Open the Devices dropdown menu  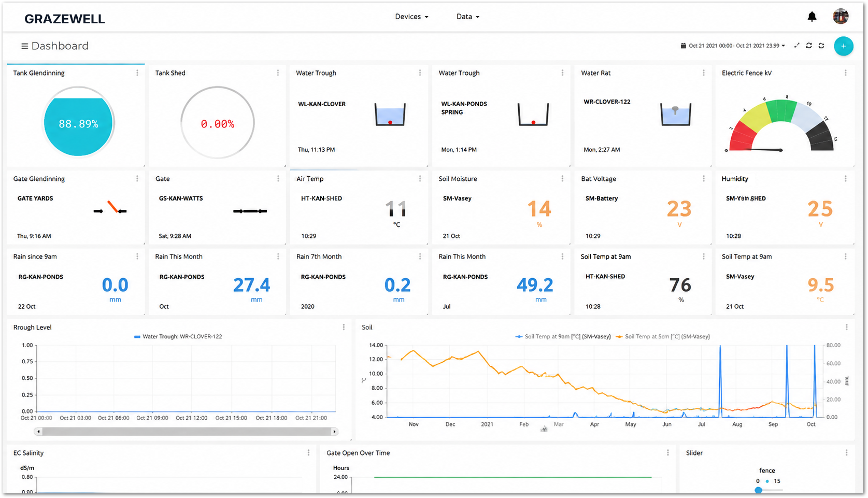411,17
